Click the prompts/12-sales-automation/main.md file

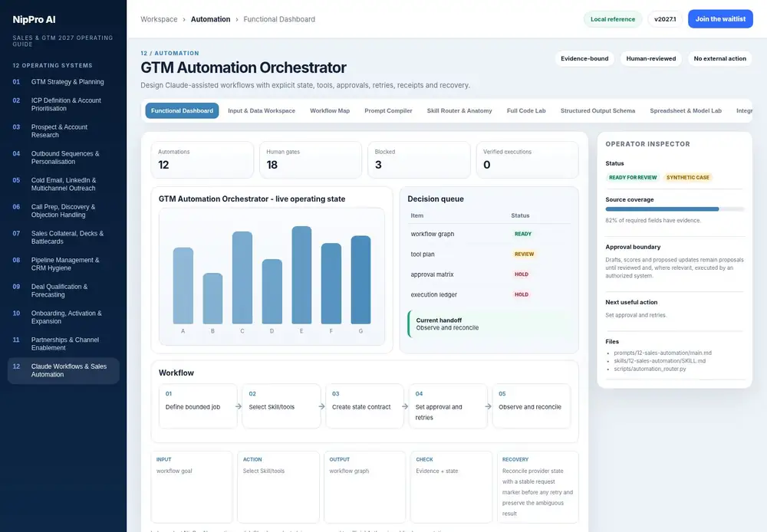pyautogui.click(x=663, y=353)
